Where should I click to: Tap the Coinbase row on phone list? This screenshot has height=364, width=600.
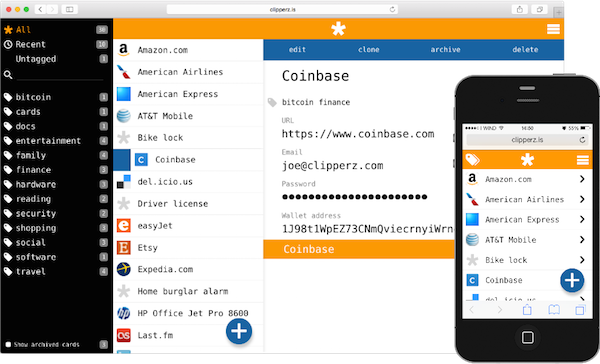click(x=527, y=280)
